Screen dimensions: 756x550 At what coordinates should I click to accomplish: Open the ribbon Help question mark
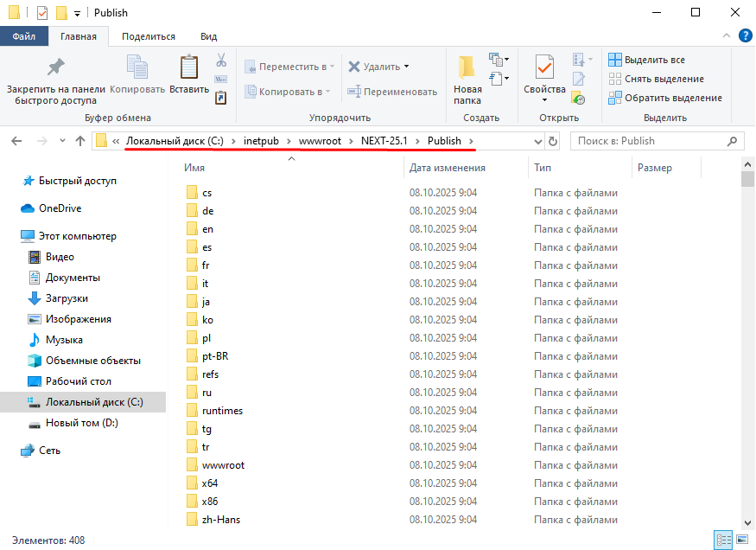[x=744, y=36]
